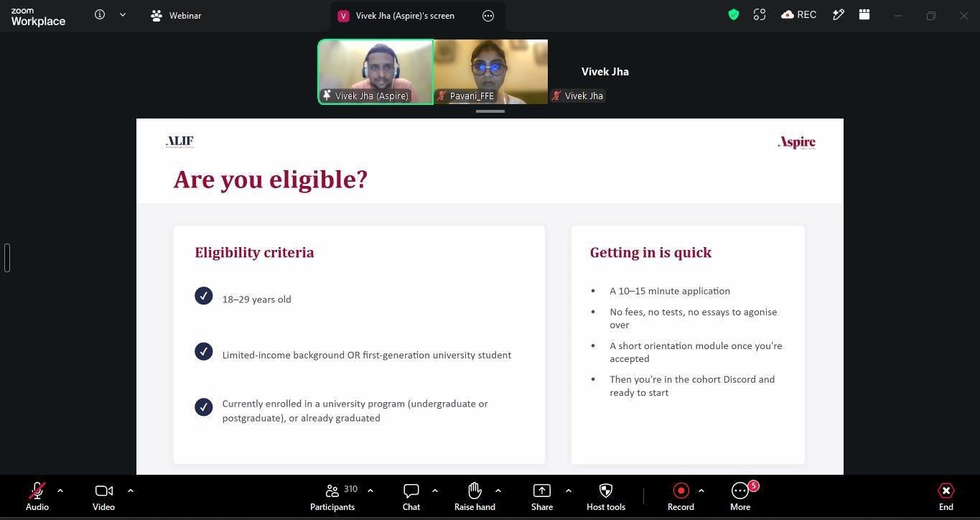Open Host tools shield
Viewport: 980px width, 520px height.
(x=606, y=491)
